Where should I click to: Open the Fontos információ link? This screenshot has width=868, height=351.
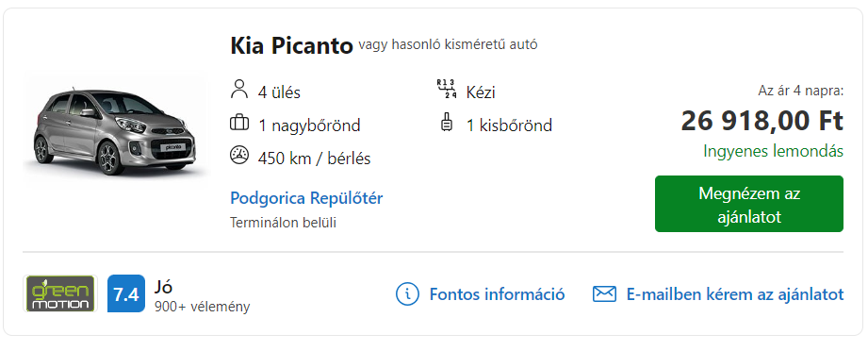497,293
